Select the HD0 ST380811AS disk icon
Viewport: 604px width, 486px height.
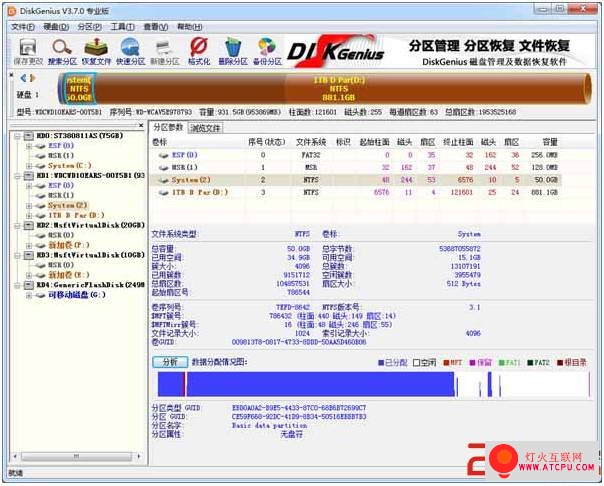coord(29,136)
